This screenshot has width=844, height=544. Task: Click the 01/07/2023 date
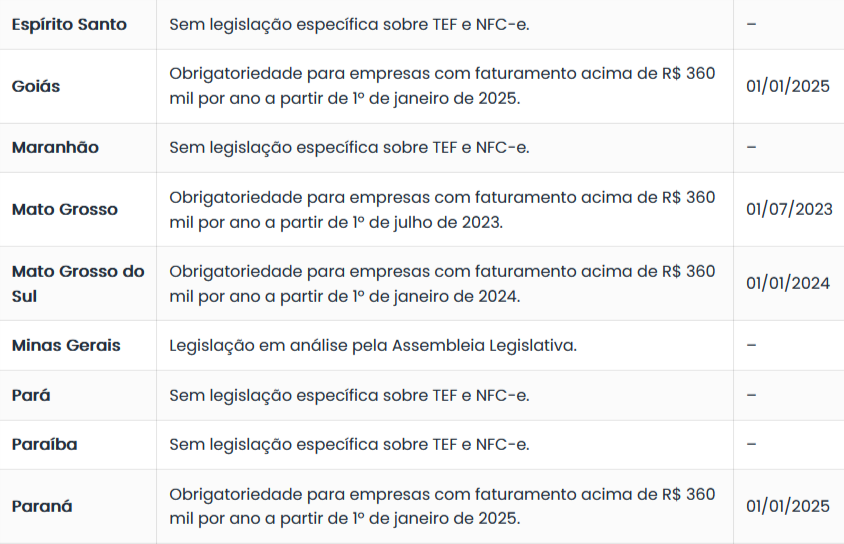[x=788, y=209]
